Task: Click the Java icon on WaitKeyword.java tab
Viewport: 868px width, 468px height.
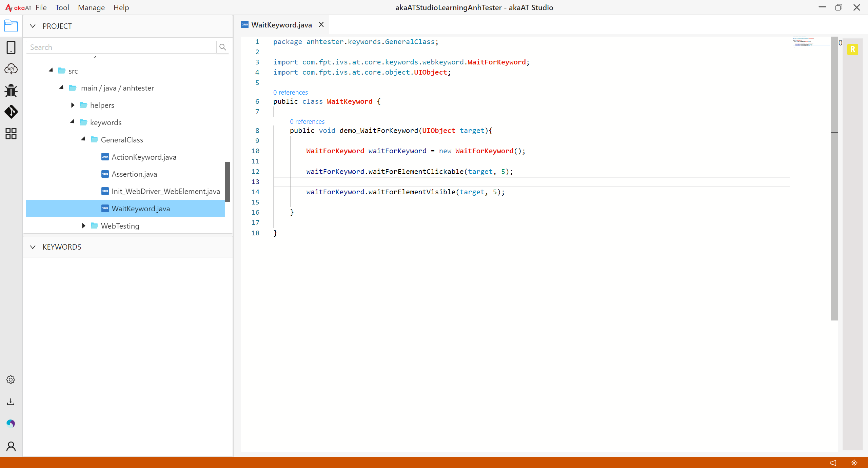Action: 245,25
